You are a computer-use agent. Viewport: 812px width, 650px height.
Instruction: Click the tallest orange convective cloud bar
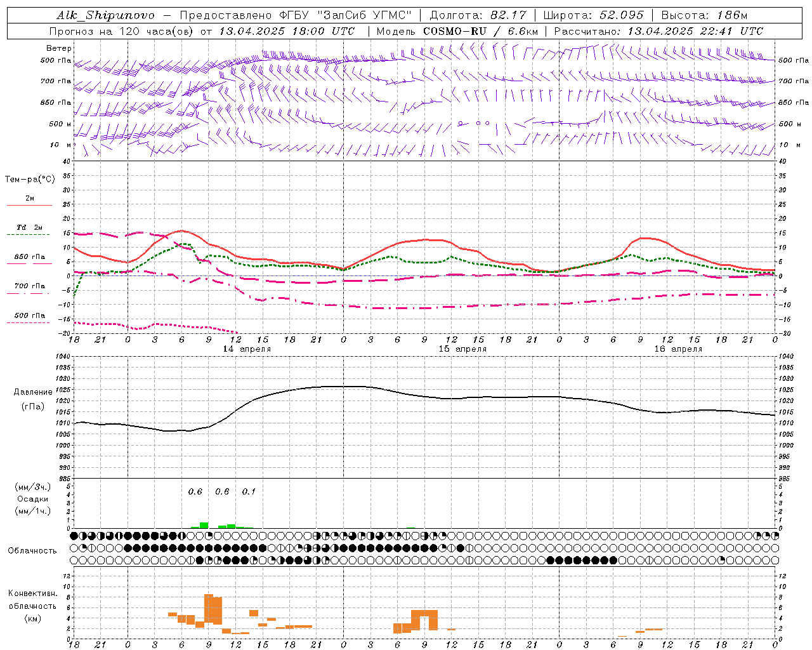209,609
